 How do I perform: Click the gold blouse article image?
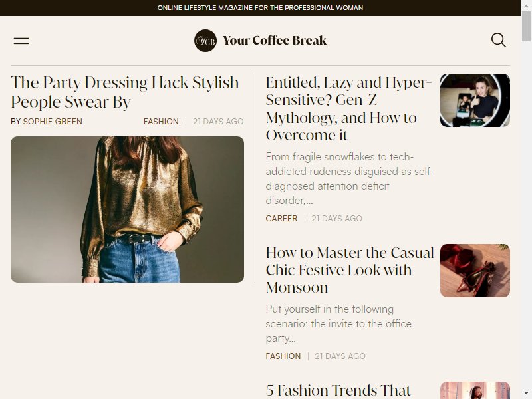pos(127,209)
